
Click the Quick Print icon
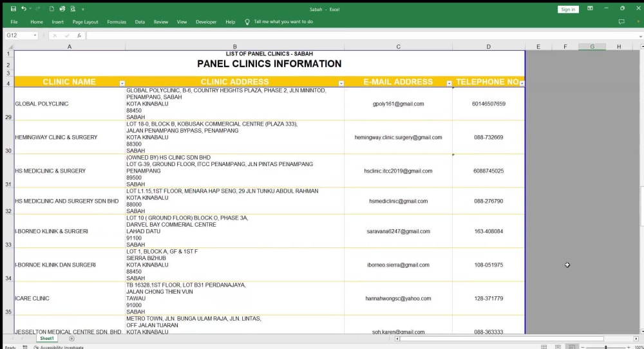click(62, 8)
